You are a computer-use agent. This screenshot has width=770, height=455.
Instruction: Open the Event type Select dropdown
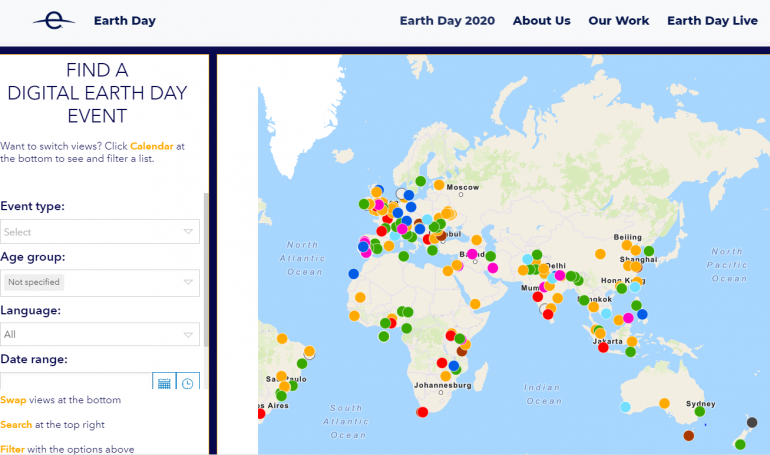[100, 232]
